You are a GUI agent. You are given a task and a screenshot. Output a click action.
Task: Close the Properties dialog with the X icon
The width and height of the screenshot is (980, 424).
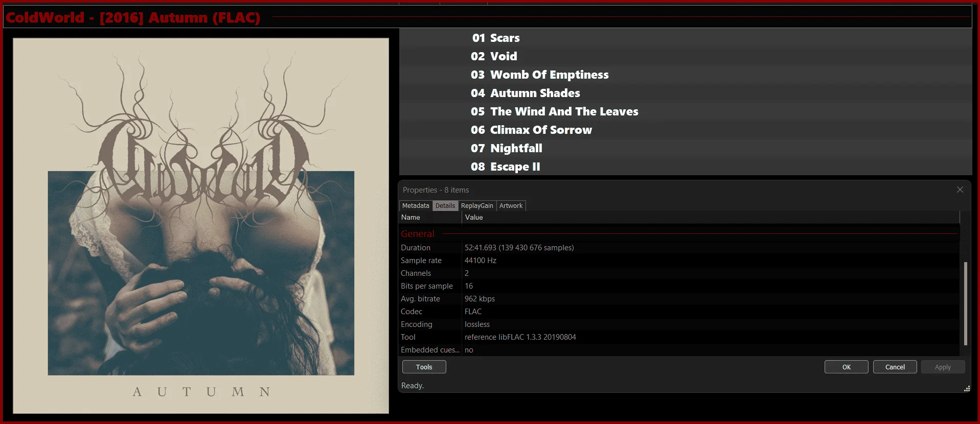[x=960, y=190]
